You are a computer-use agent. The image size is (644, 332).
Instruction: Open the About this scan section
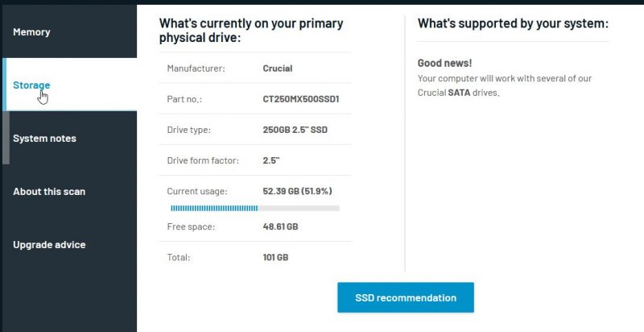(x=49, y=192)
